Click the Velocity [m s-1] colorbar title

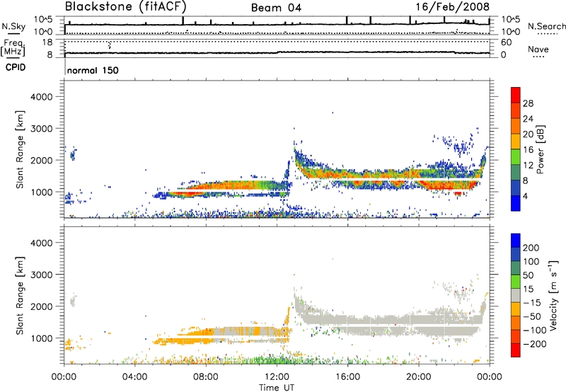tap(553, 295)
